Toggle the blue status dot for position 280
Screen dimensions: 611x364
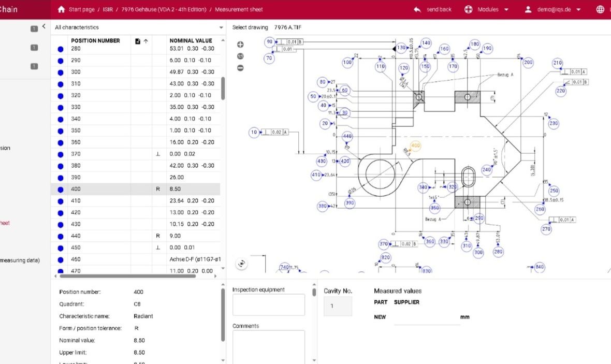click(61, 48)
